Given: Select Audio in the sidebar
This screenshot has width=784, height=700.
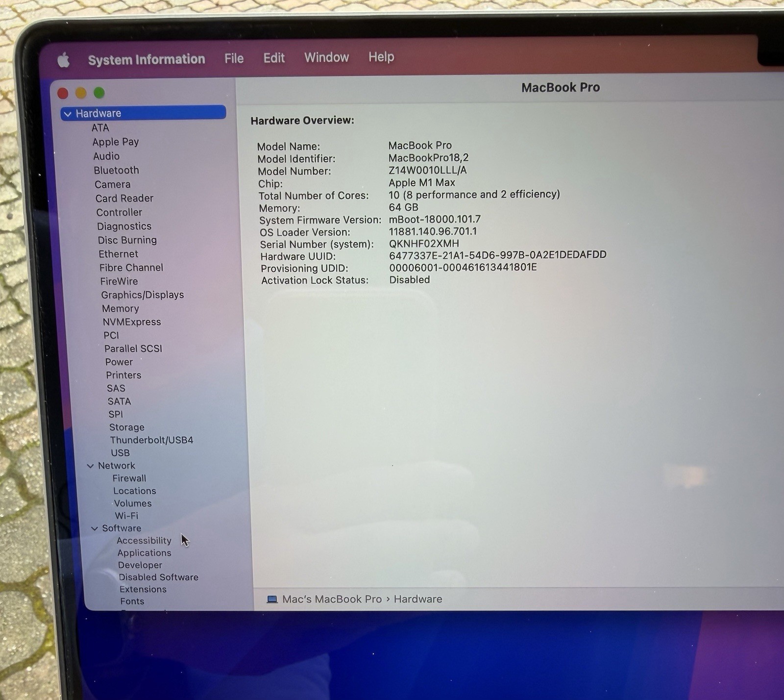Looking at the screenshot, I should (x=106, y=156).
